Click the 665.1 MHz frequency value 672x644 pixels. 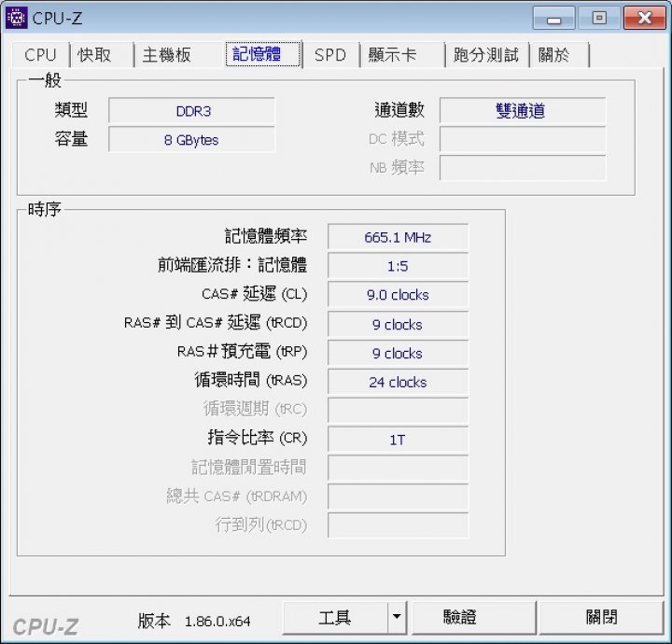pos(398,237)
